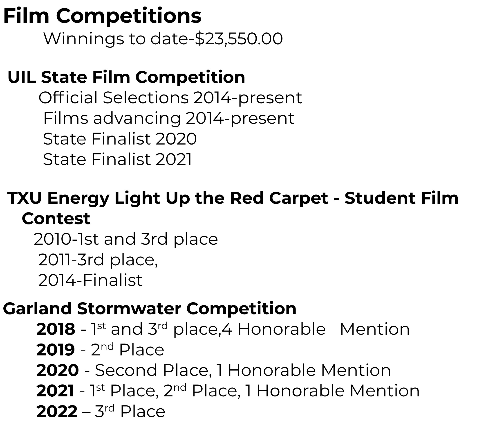
Task: Click the bold '2019' year label
Action: 56,350
